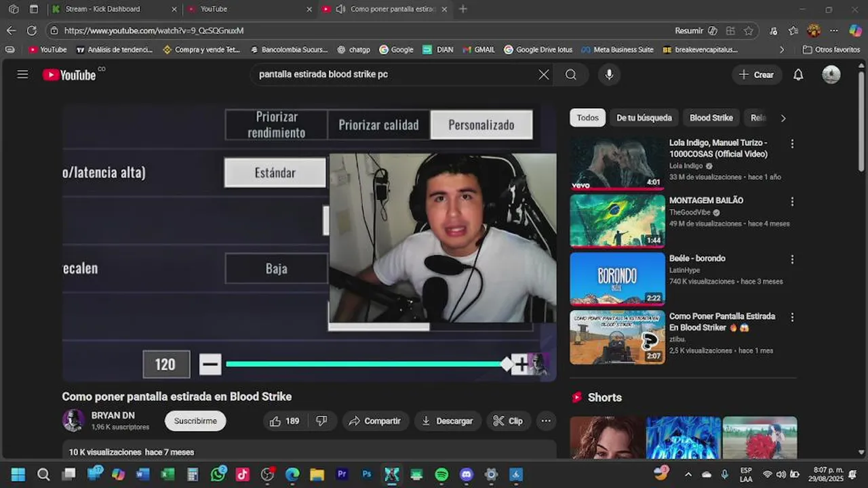Image resolution: width=868 pixels, height=488 pixels.
Task: Select the Todos filter chip
Action: (x=587, y=118)
